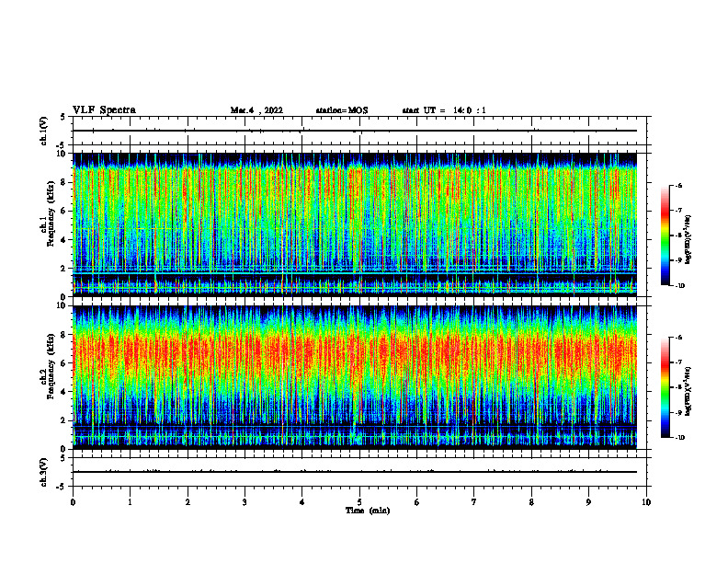
Task: Click the "station=MOS" header label
Action: (x=342, y=110)
